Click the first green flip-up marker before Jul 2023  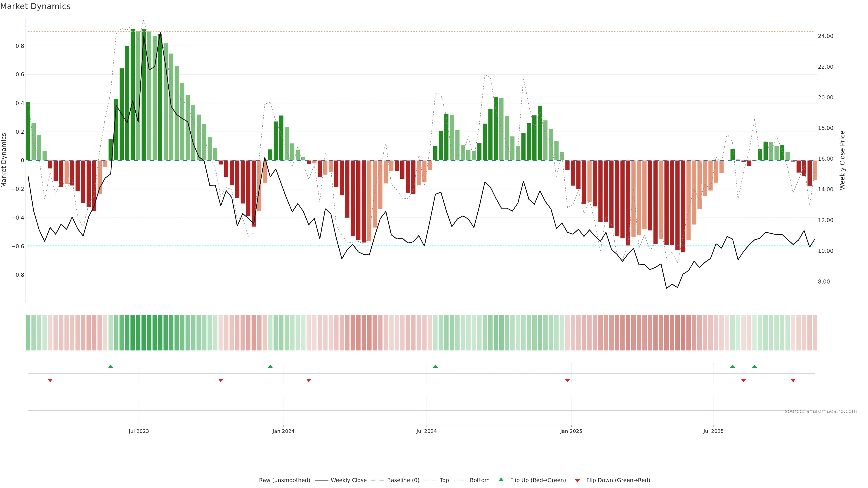point(111,366)
